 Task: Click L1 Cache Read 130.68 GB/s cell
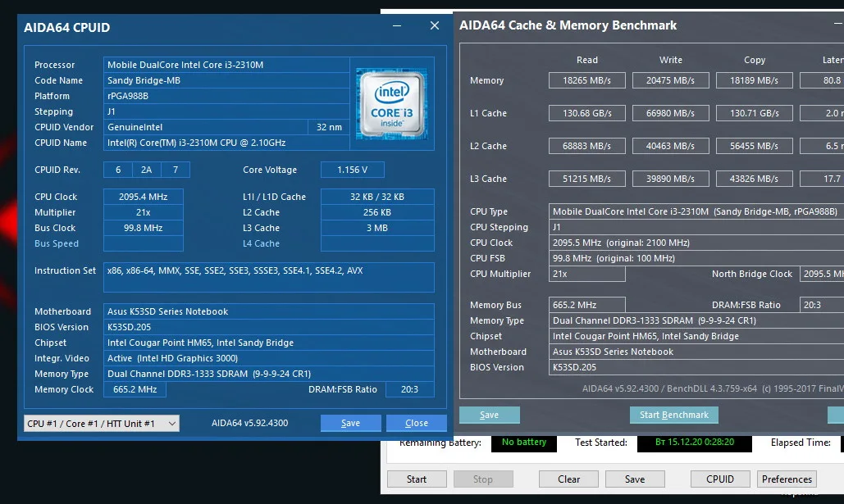tap(586, 113)
